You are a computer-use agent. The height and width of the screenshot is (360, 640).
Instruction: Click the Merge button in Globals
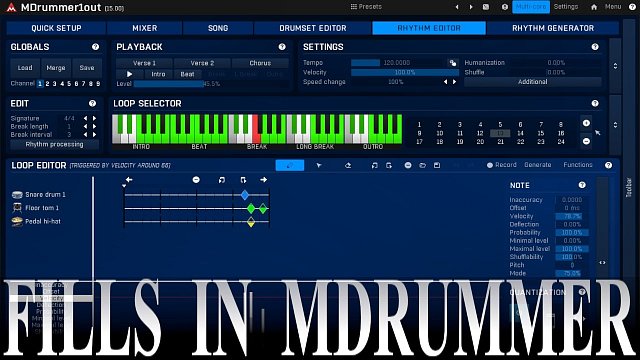(56, 68)
